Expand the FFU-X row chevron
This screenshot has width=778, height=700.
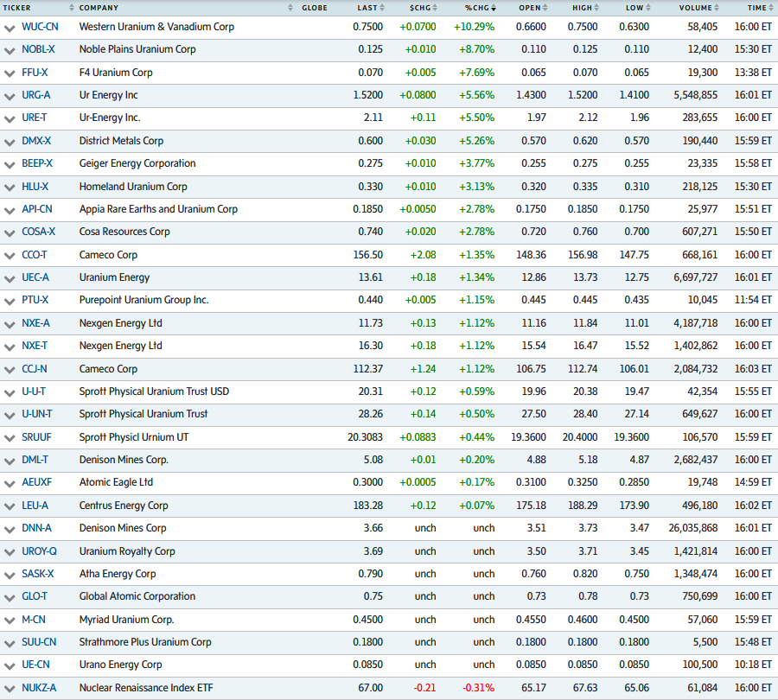[10, 74]
